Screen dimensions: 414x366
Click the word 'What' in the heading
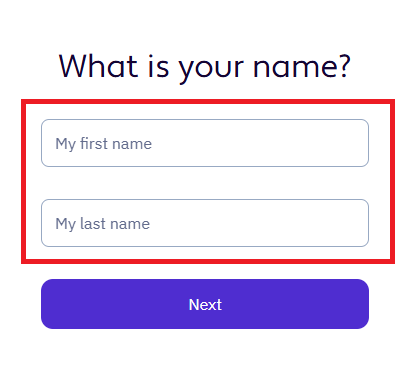tap(98, 66)
